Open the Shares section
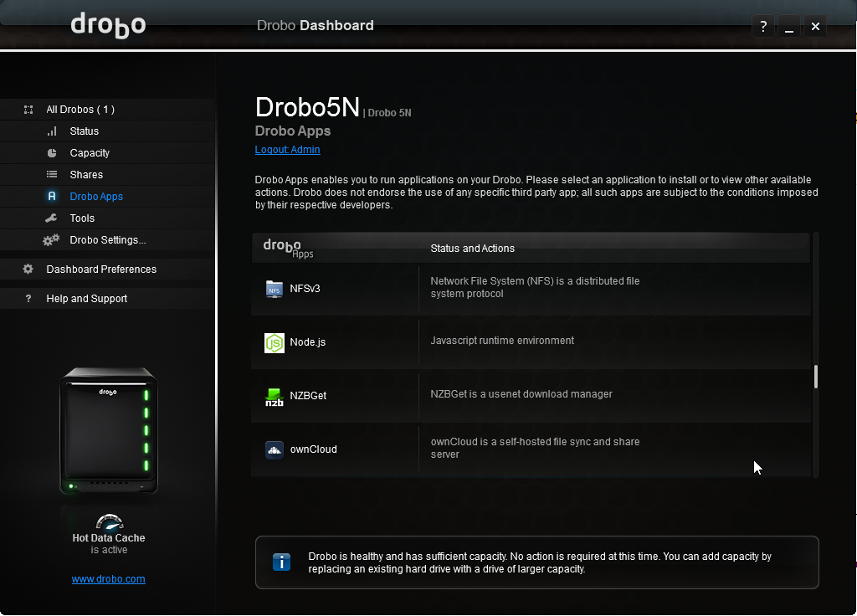 [x=86, y=175]
